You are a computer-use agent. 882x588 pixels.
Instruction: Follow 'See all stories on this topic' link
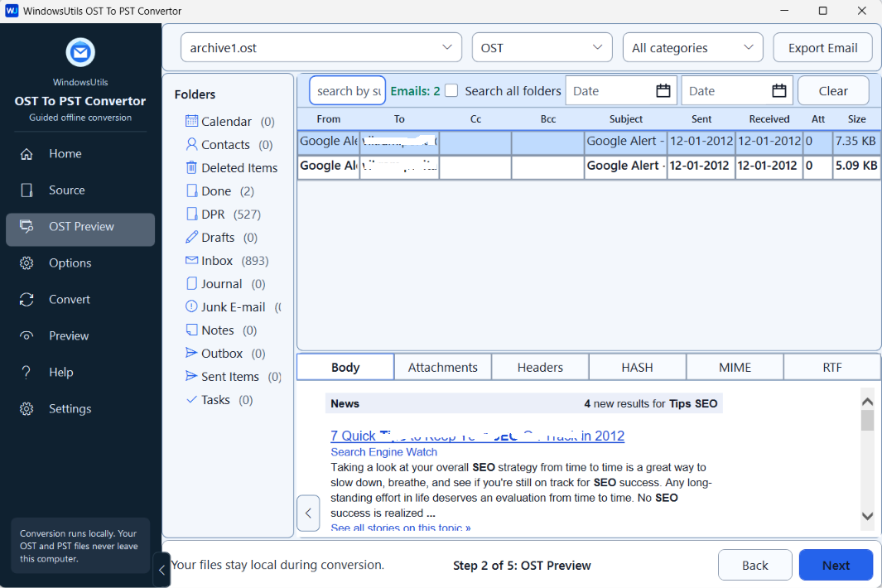point(401,528)
